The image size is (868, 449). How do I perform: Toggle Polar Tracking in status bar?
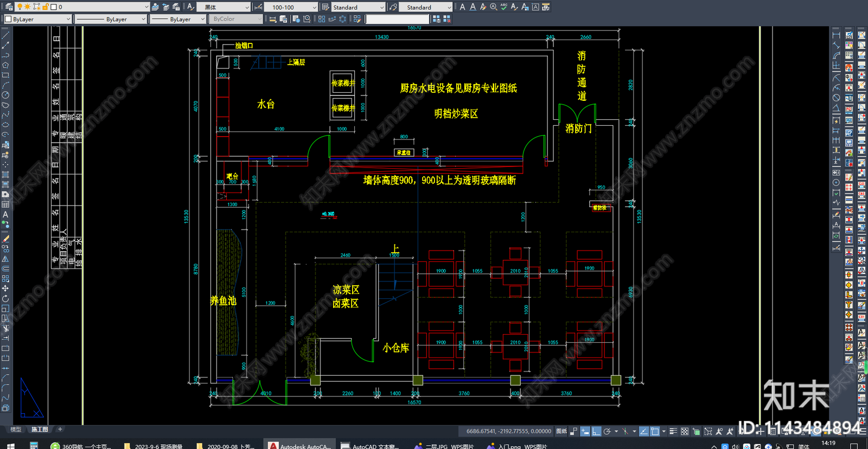[x=608, y=432]
